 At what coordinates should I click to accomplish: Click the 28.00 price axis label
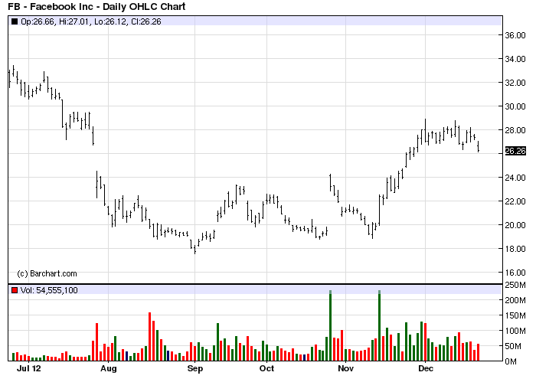[515, 130]
